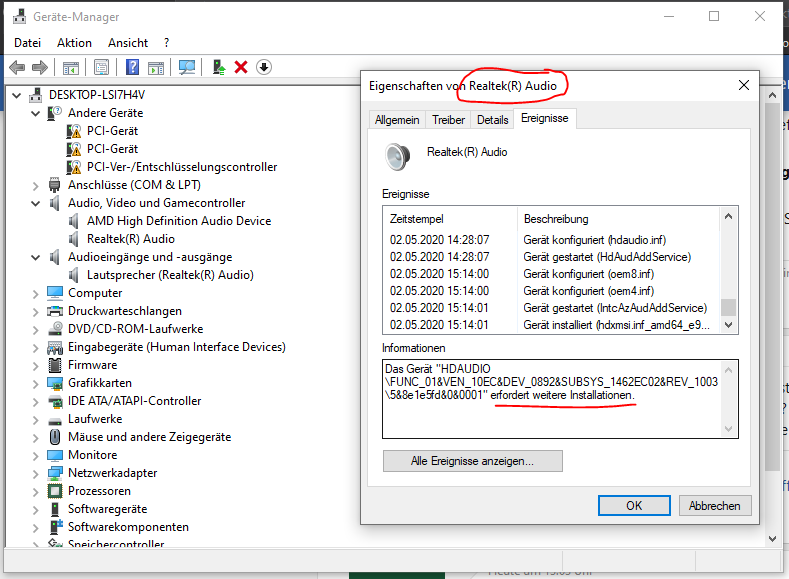Expand the Softwaregeräte node

click(x=35, y=510)
